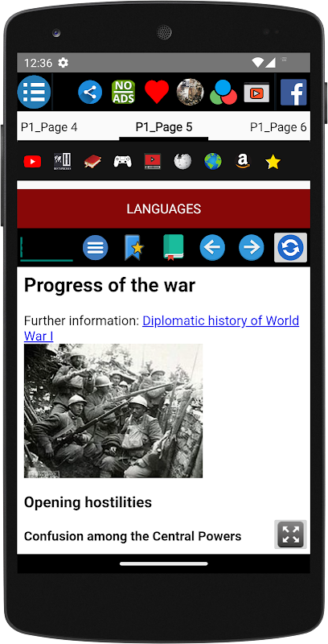Tap the game controller icon

122,162
